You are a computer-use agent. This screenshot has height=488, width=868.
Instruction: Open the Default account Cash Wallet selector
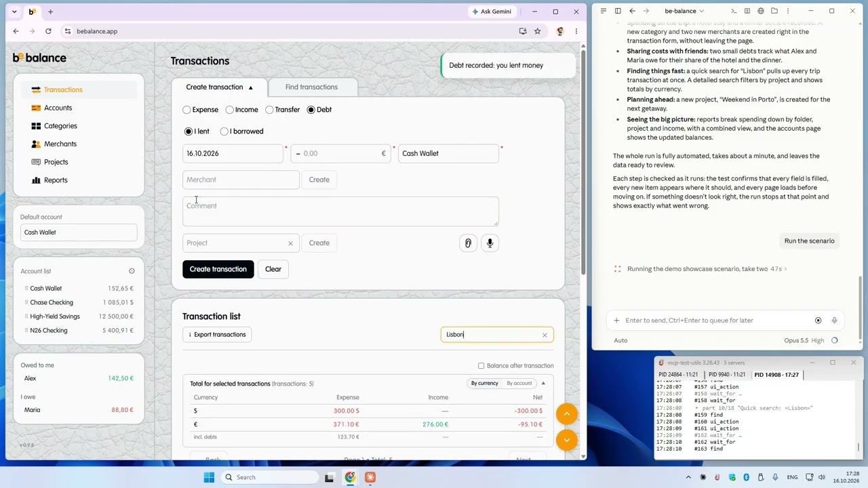(x=79, y=232)
